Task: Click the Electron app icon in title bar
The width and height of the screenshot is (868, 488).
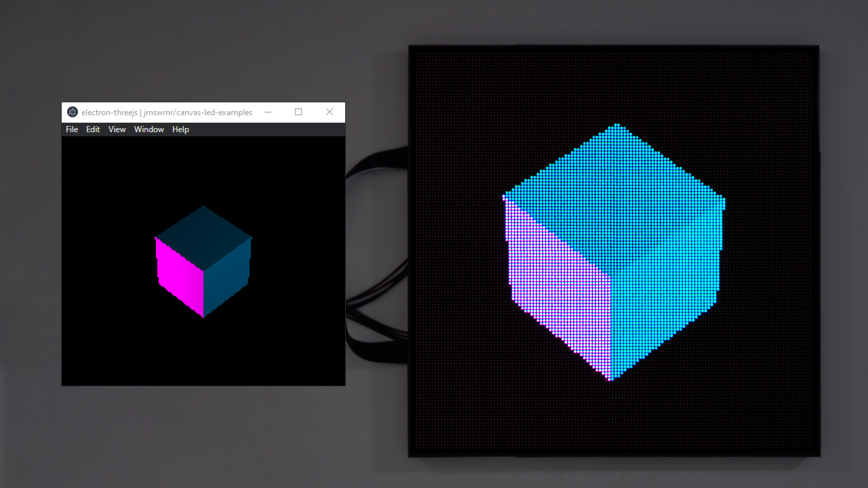Action: 72,112
